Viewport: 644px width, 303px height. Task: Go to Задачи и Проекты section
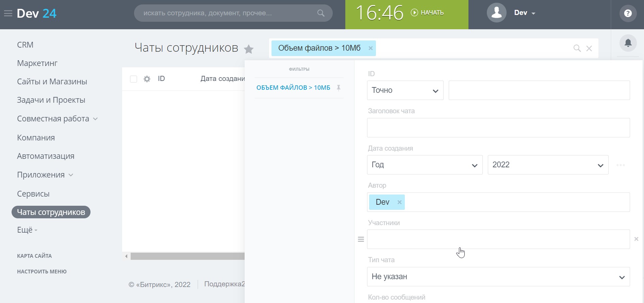pos(51,100)
